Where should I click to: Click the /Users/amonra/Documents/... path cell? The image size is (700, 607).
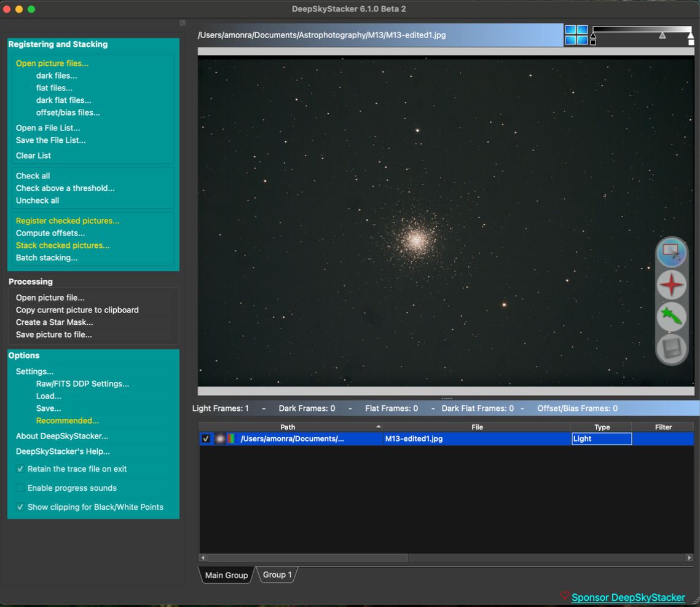coord(293,438)
